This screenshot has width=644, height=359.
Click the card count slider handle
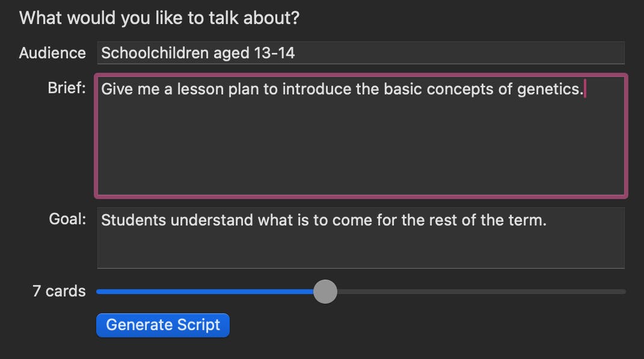tap(325, 292)
